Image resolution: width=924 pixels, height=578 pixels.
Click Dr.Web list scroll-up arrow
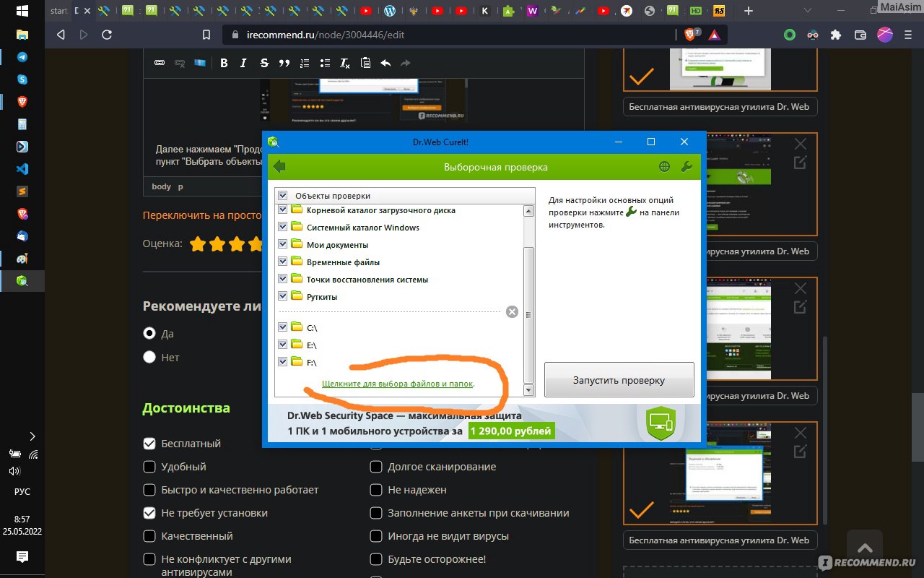pyautogui.click(x=529, y=211)
